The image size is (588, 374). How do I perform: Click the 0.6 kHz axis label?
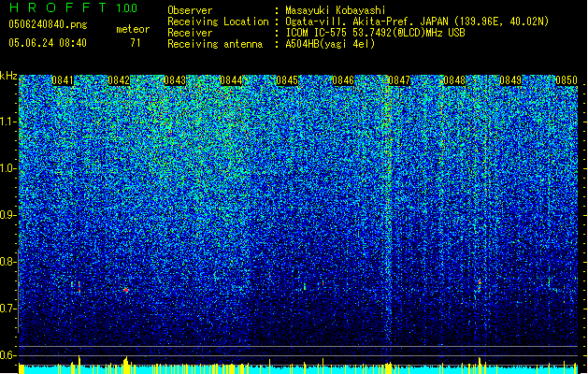[x=7, y=355]
